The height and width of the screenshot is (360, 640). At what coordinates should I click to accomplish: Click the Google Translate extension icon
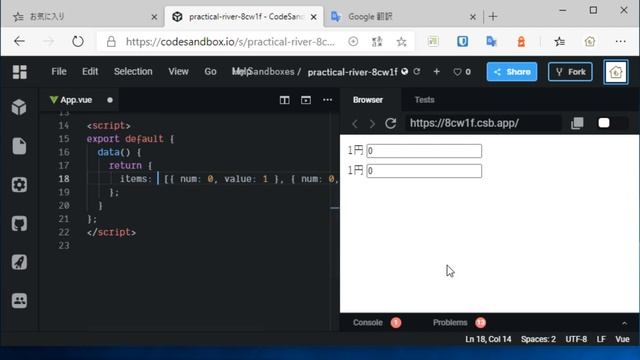coord(491,41)
